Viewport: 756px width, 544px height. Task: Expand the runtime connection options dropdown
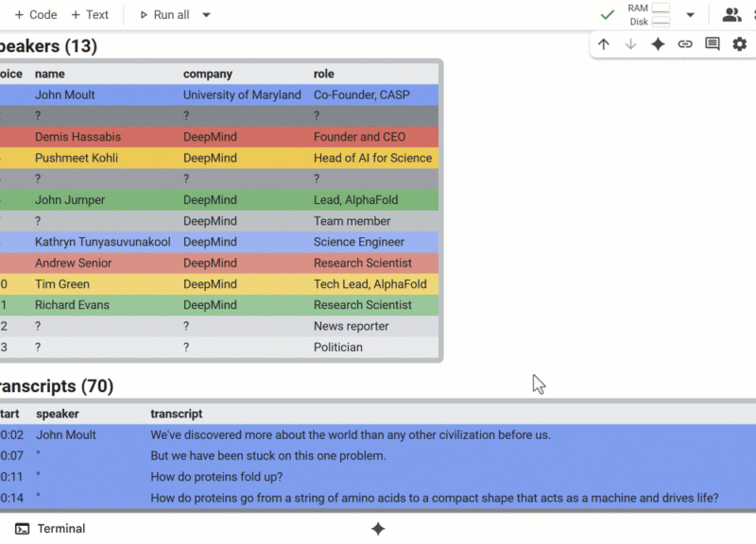[691, 15]
